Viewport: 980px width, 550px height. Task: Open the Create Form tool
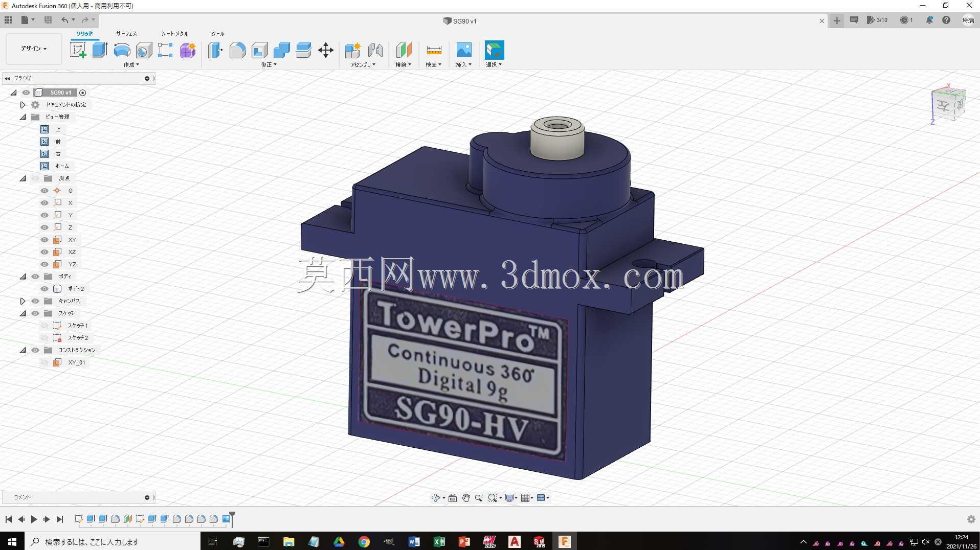pyautogui.click(x=188, y=50)
